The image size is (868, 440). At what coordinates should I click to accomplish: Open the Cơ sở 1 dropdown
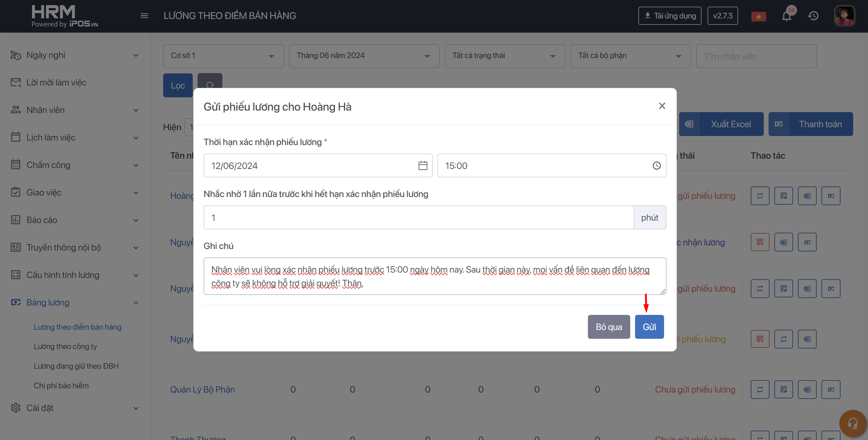[x=223, y=56]
